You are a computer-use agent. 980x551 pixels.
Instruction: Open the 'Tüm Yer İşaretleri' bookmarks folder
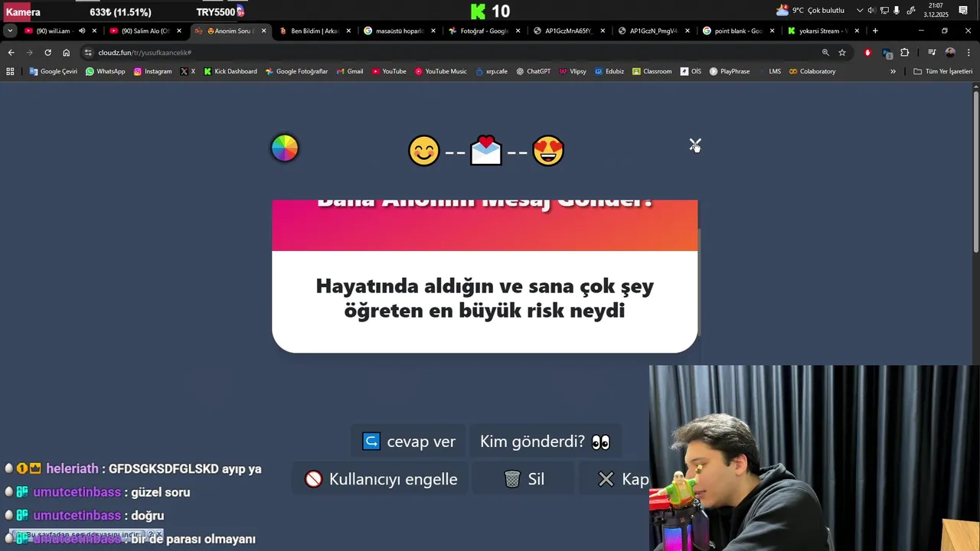pos(942,71)
